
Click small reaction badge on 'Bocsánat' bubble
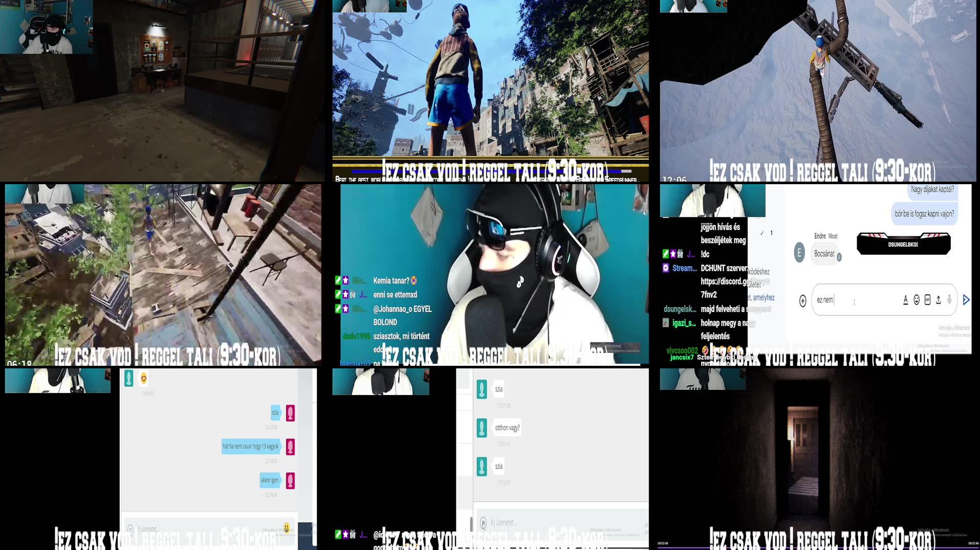(x=839, y=257)
